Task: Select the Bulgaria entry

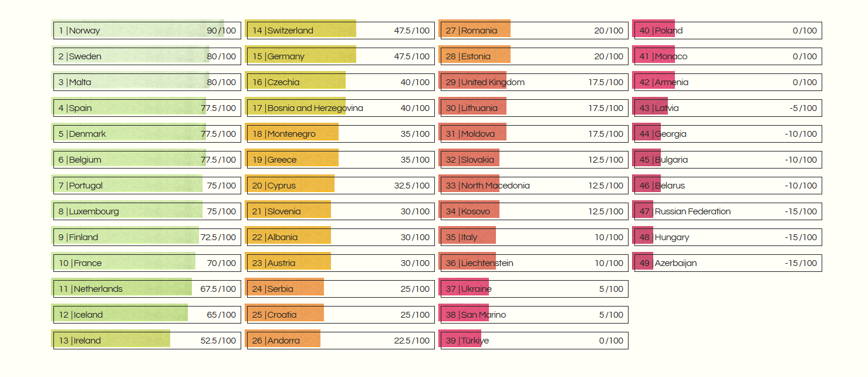Action: click(728, 160)
